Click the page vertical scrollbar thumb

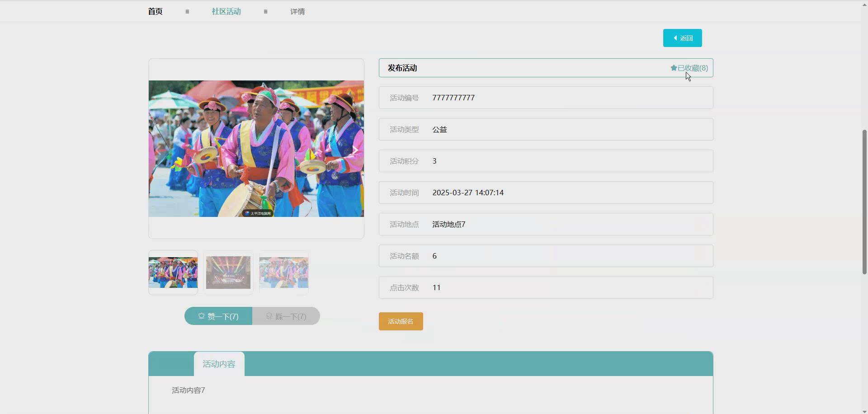click(x=864, y=202)
